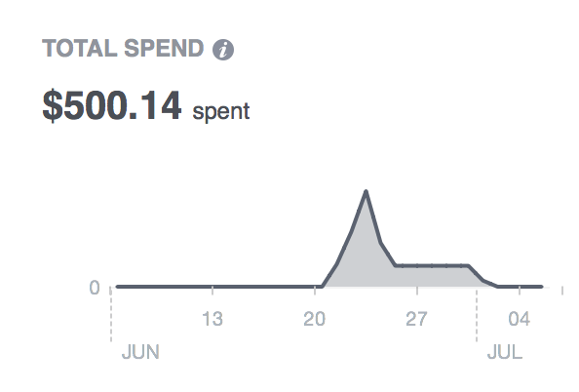Image resolution: width=579 pixels, height=392 pixels.
Task: Click the point where spend starts rising
Action: coord(323,287)
